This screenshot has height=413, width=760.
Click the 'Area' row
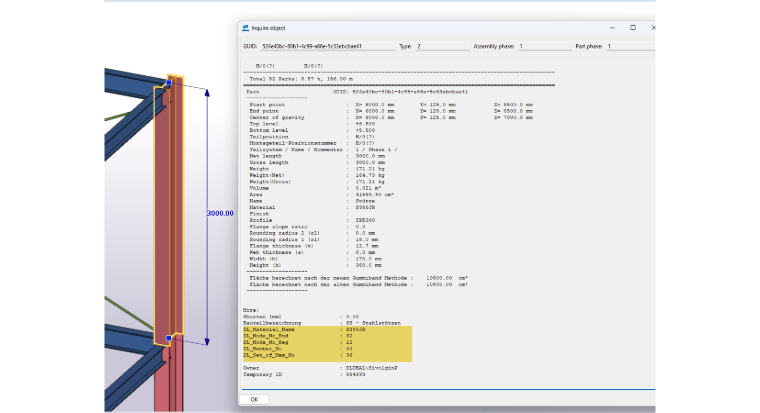321,194
